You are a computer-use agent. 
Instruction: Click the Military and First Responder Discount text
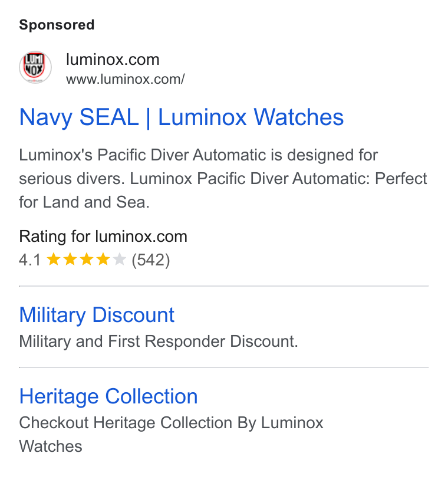[159, 341]
